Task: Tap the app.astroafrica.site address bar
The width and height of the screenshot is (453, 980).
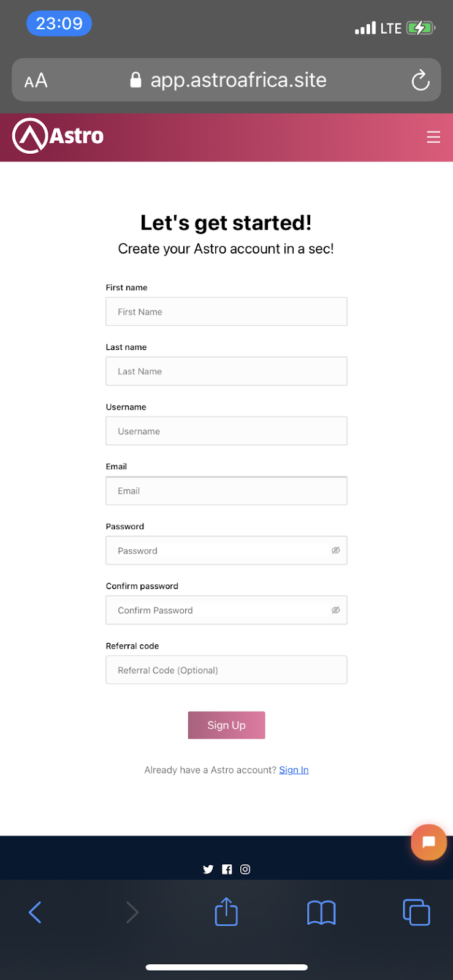Action: tap(238, 80)
